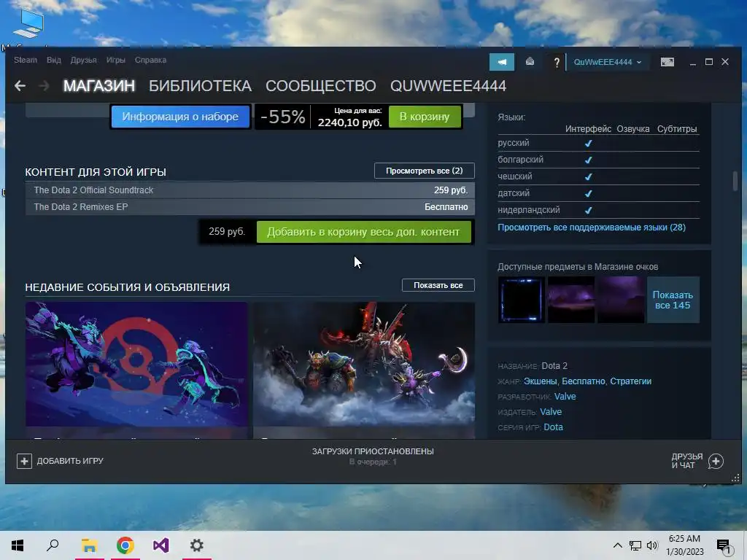Click Стратегии genre link

630,381
